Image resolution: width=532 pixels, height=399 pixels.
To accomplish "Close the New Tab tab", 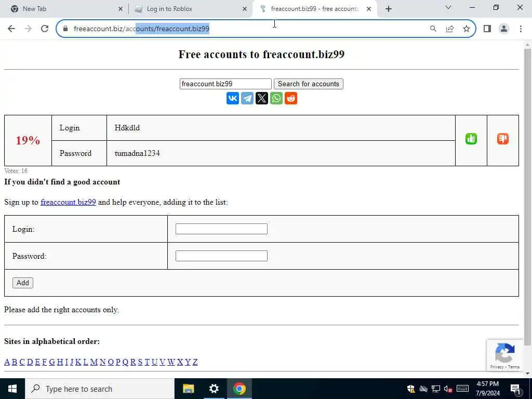I will click(x=120, y=9).
